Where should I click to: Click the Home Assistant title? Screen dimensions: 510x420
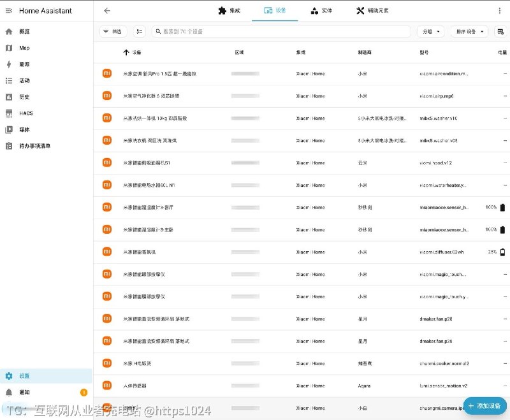[x=45, y=11]
